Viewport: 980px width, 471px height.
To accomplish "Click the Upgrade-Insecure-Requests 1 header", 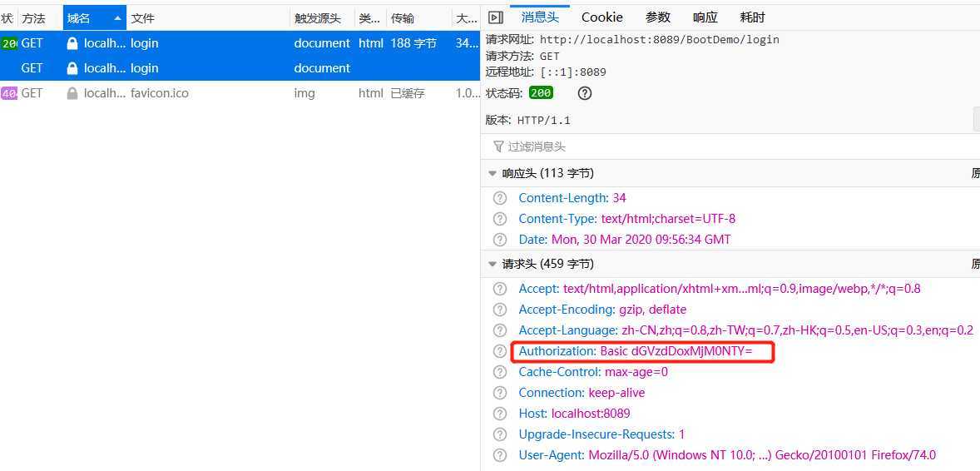I will [601, 434].
